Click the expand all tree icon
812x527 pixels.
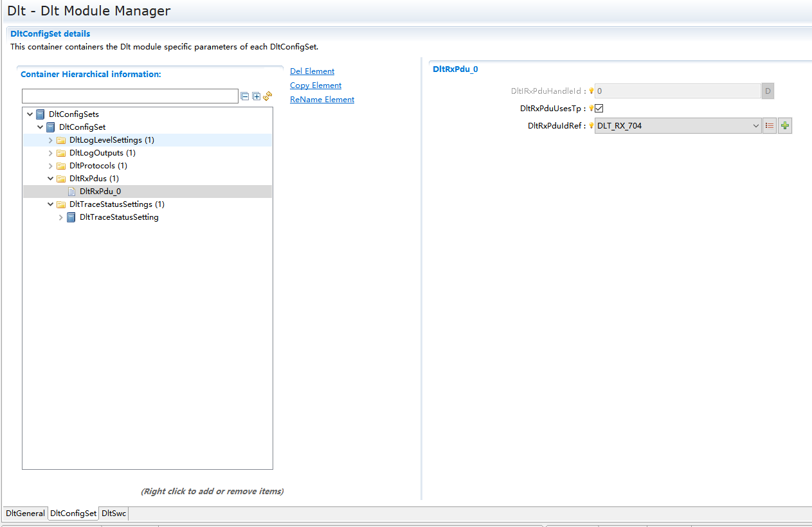pos(257,96)
